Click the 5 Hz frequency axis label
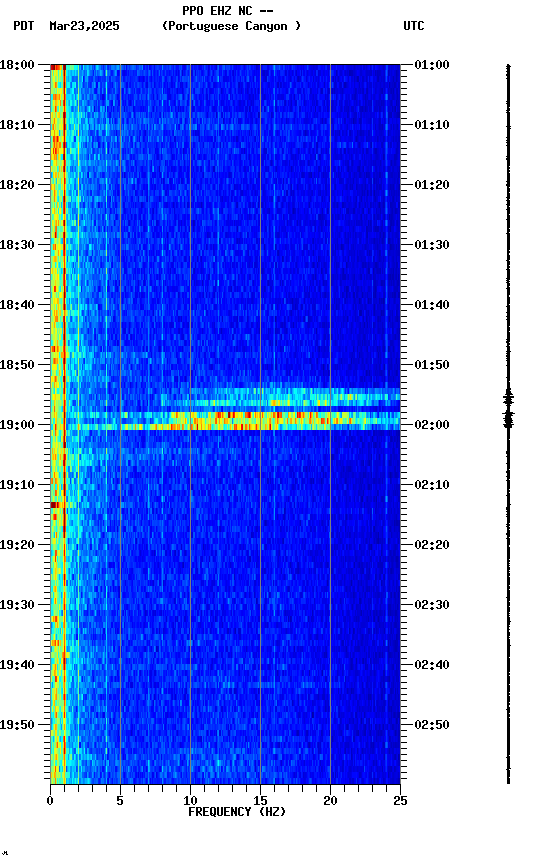552x864 pixels. tap(120, 801)
